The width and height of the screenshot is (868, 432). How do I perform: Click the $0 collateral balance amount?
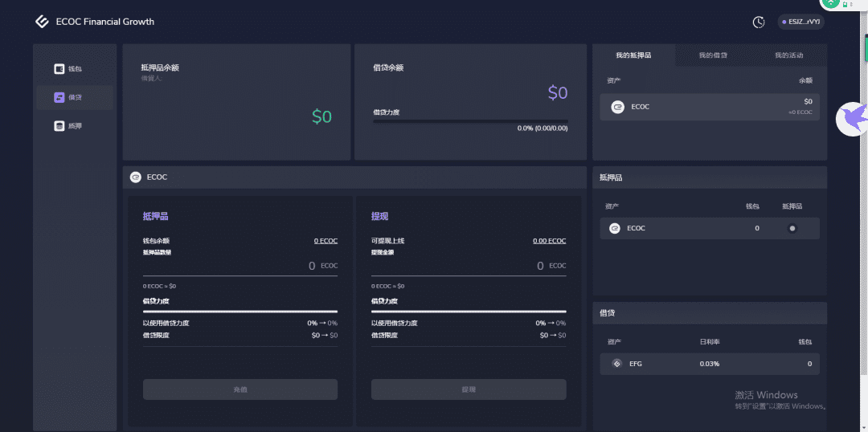321,116
